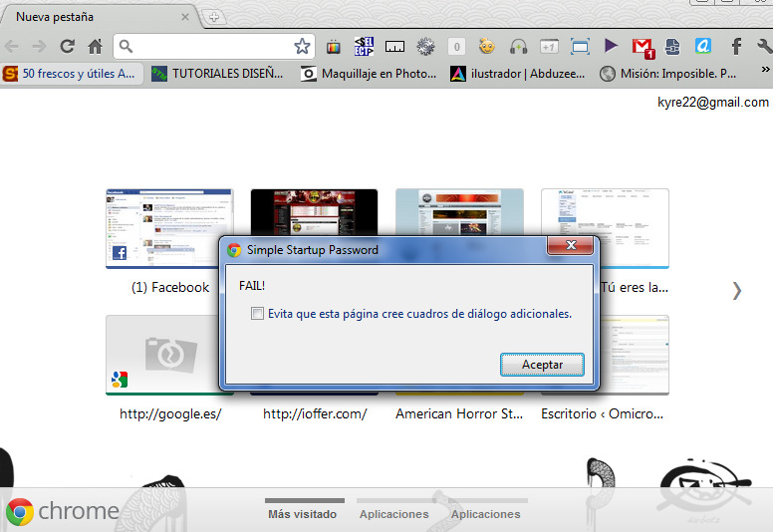Open the red gaming site thumbnail
Screen dimensions: 773x532
(314, 212)
